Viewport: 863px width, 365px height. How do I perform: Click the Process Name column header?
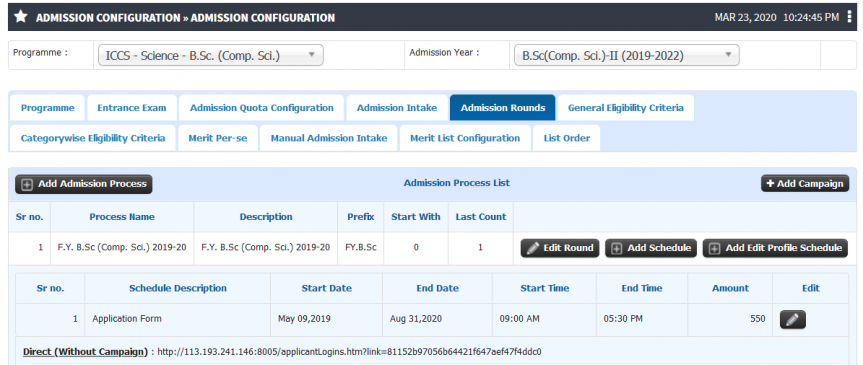point(122,217)
